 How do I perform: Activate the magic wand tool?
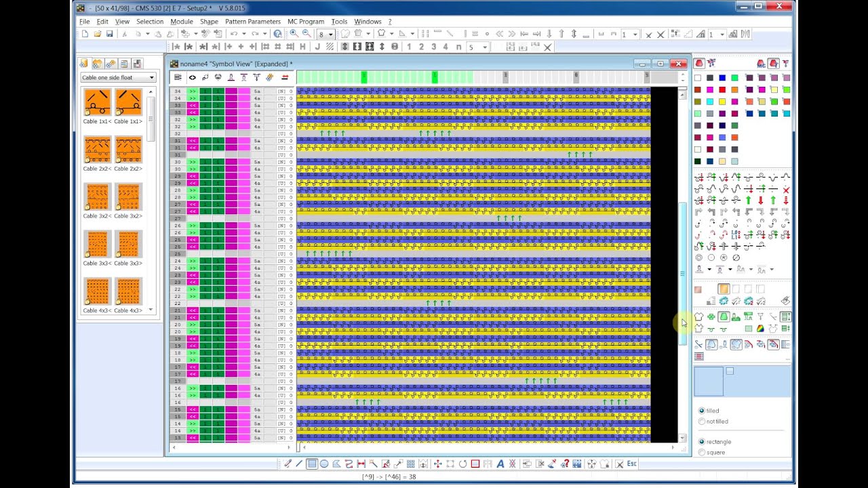[x=374, y=464]
